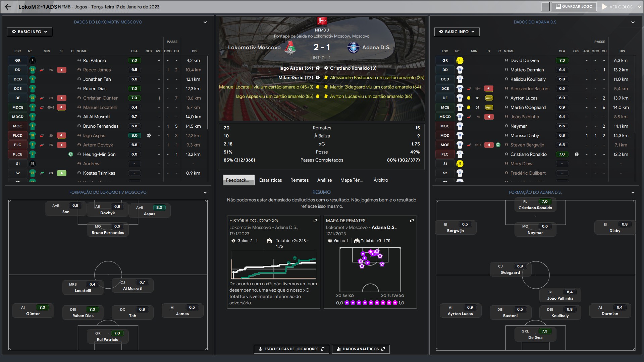Click the DIS column header in Lokomotiv table
The image size is (644, 362).
click(x=195, y=51)
